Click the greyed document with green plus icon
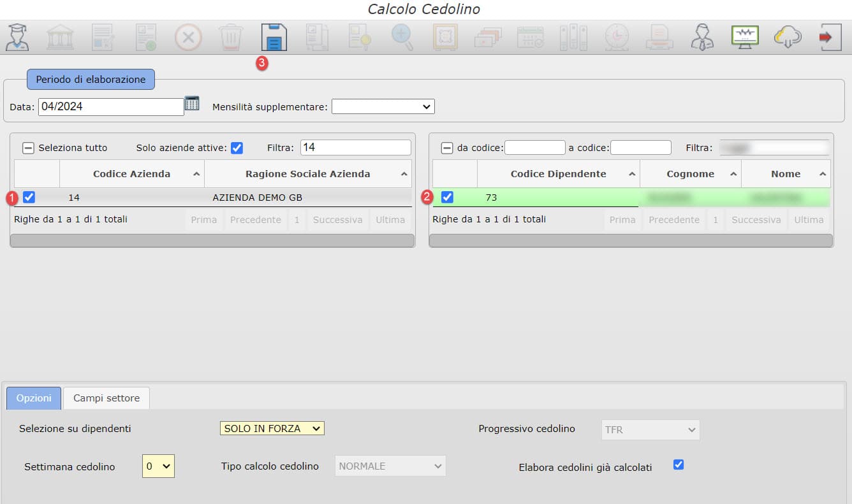 pyautogui.click(x=145, y=37)
